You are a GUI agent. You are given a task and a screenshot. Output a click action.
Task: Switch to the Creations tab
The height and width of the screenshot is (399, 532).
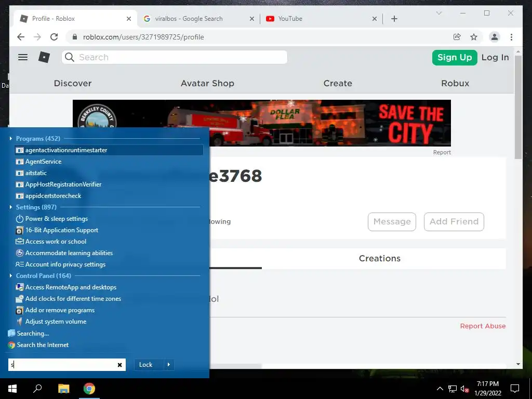380,259
